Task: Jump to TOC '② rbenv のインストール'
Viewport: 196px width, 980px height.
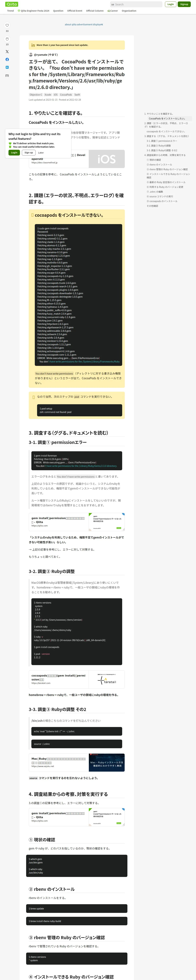Action: [159, 165]
